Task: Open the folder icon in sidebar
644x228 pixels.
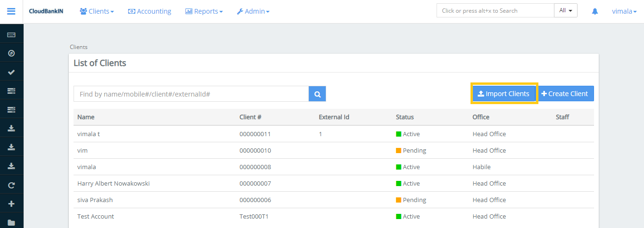Action: point(11,222)
